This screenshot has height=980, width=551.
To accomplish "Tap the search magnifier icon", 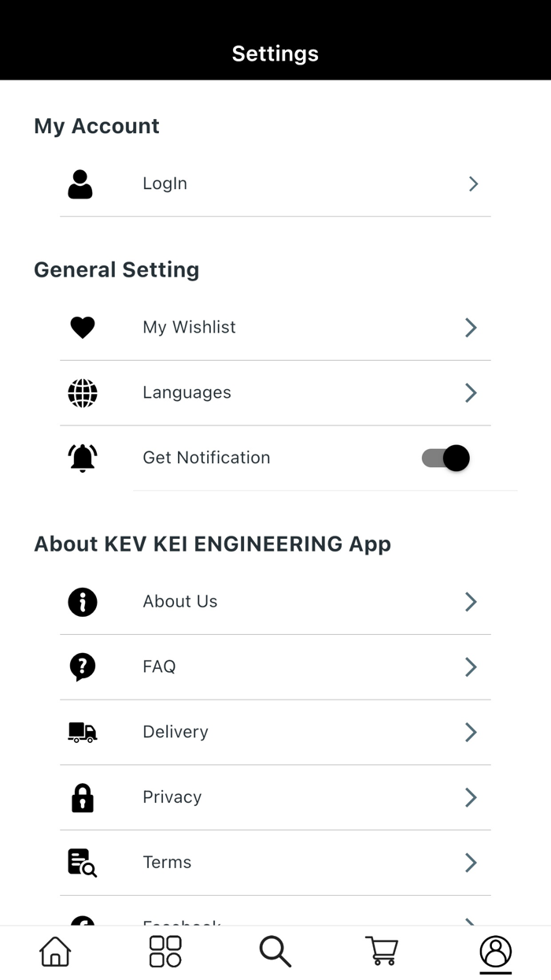I will point(274,951).
